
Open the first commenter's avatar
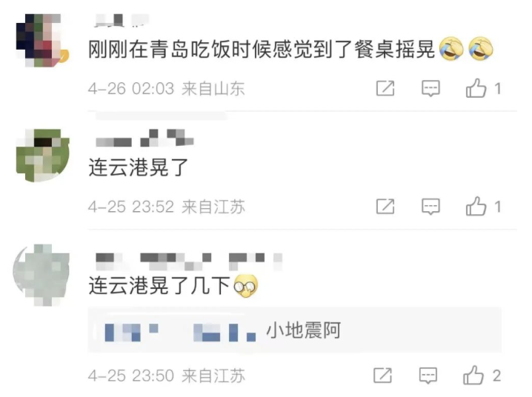click(42, 40)
